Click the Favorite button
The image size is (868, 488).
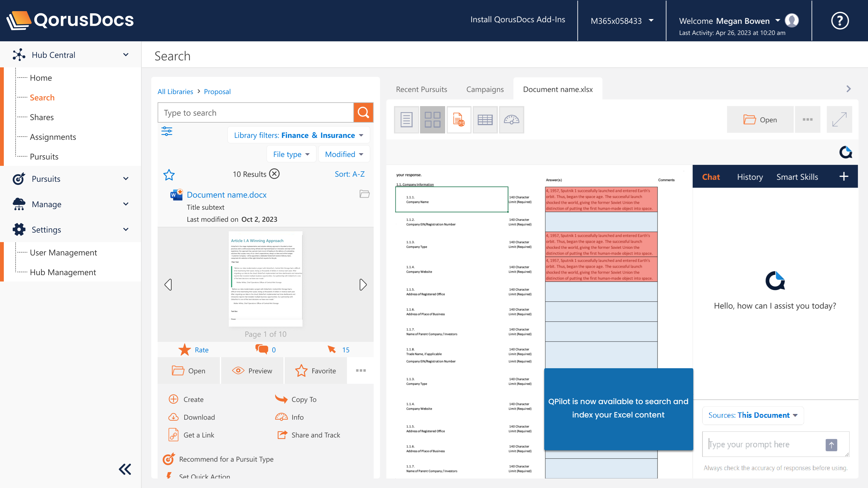(x=315, y=371)
